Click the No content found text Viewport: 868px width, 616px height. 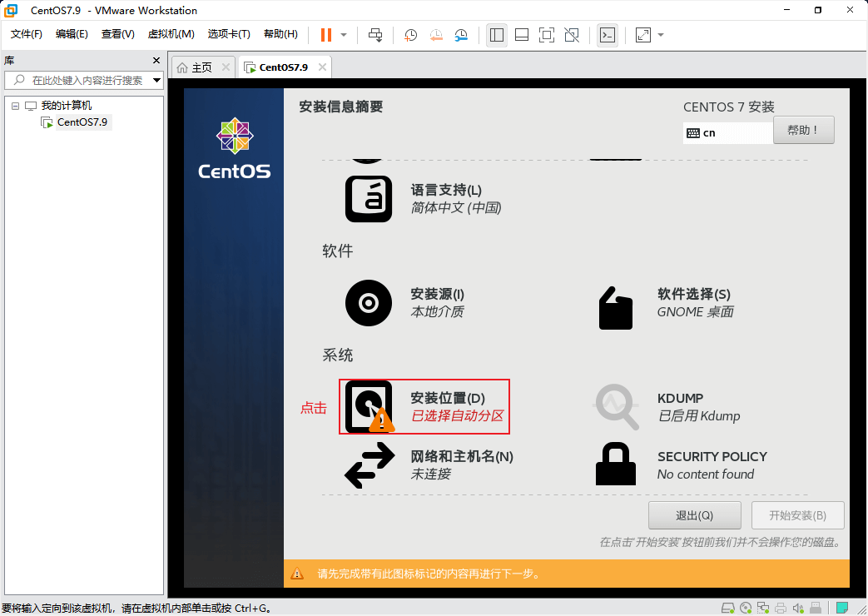705,474
